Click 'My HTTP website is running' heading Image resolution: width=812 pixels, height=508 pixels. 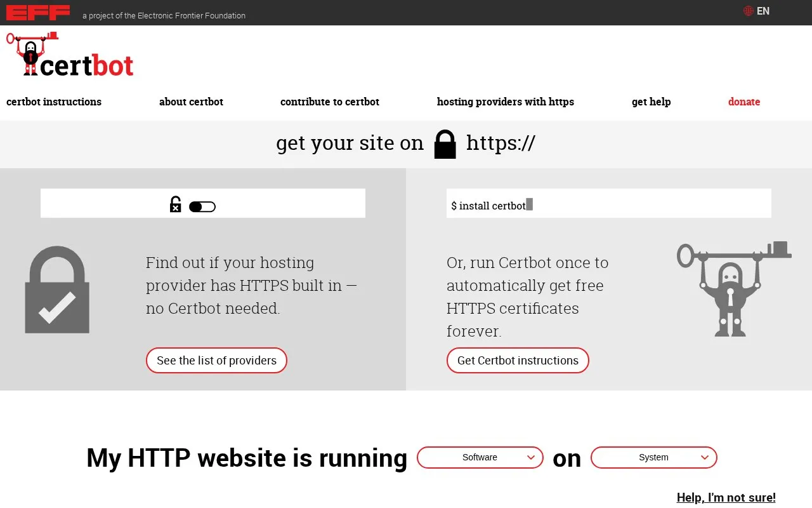coord(247,458)
